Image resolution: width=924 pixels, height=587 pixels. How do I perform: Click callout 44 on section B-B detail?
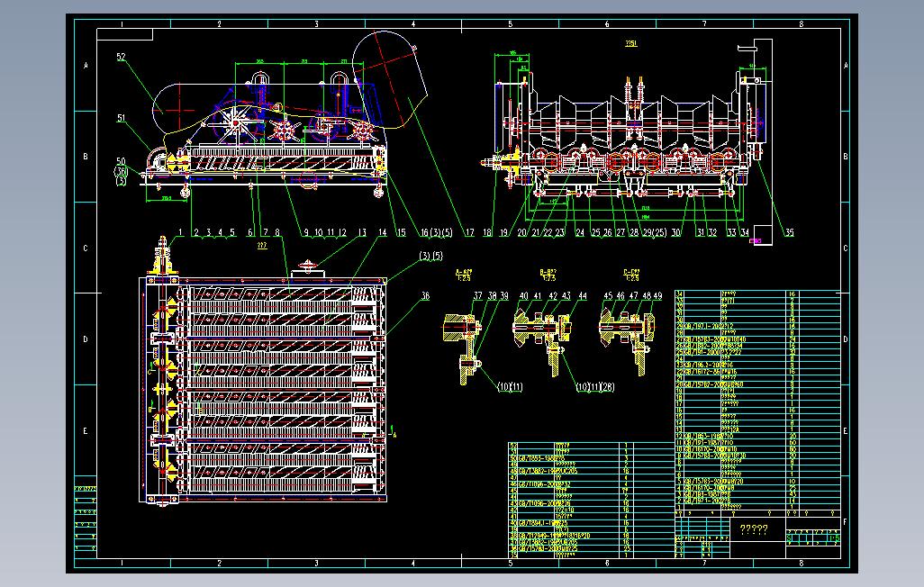coord(582,296)
